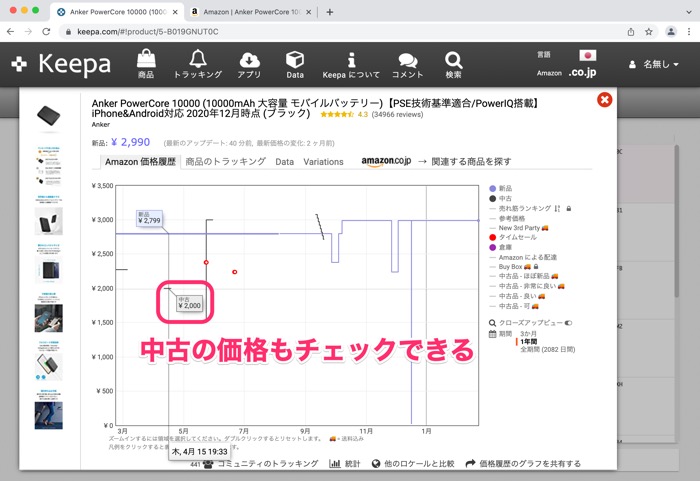Toggle the 中古品 - ほぼ新品 legend series

524,276
